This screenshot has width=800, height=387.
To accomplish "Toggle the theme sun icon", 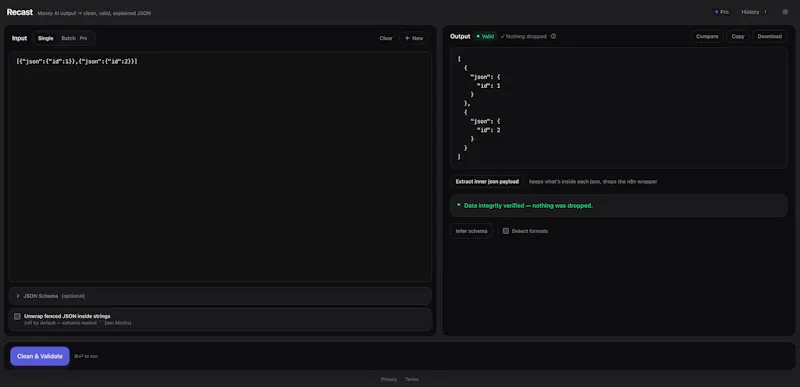I will coord(785,12).
